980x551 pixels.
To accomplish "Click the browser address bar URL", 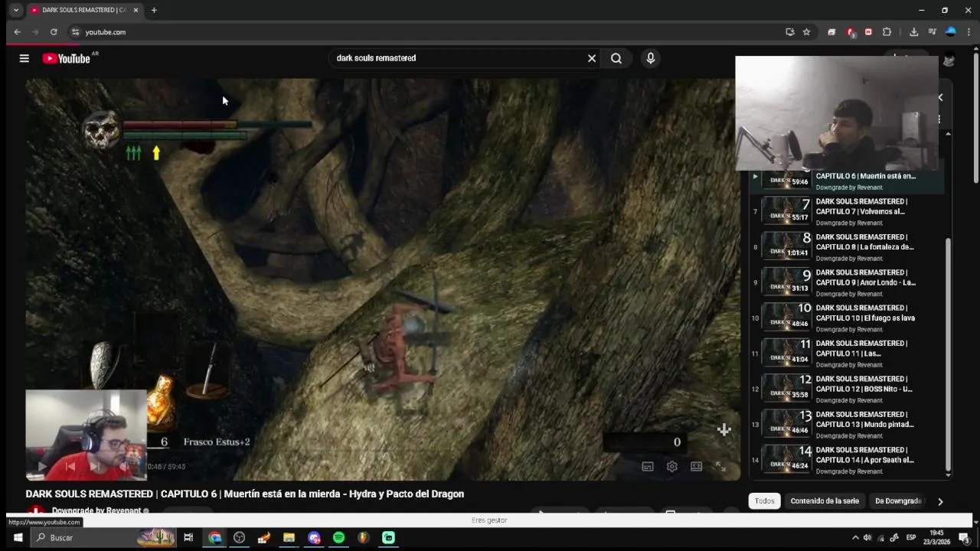I will 105,32.
